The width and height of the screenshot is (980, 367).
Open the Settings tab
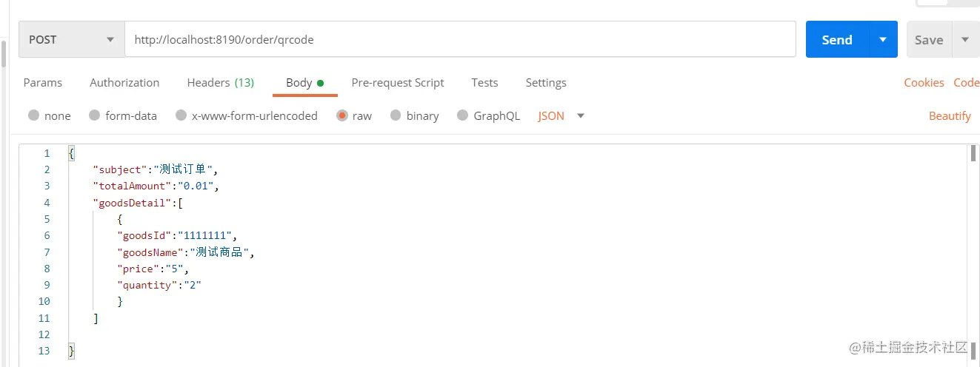(x=546, y=83)
